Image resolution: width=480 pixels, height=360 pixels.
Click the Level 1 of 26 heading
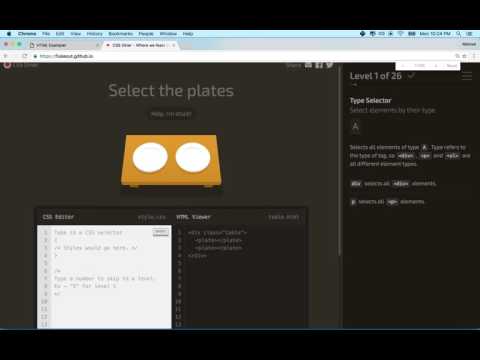[x=376, y=76]
